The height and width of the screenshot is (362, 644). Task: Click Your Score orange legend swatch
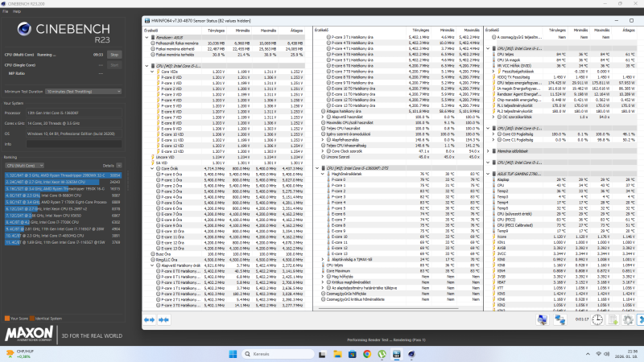click(7, 319)
